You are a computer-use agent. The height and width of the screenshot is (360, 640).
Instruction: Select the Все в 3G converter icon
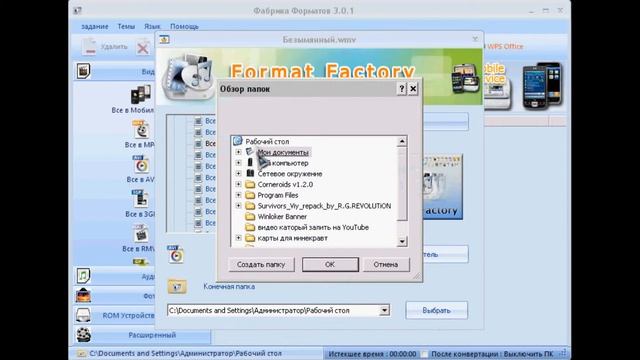click(140, 199)
